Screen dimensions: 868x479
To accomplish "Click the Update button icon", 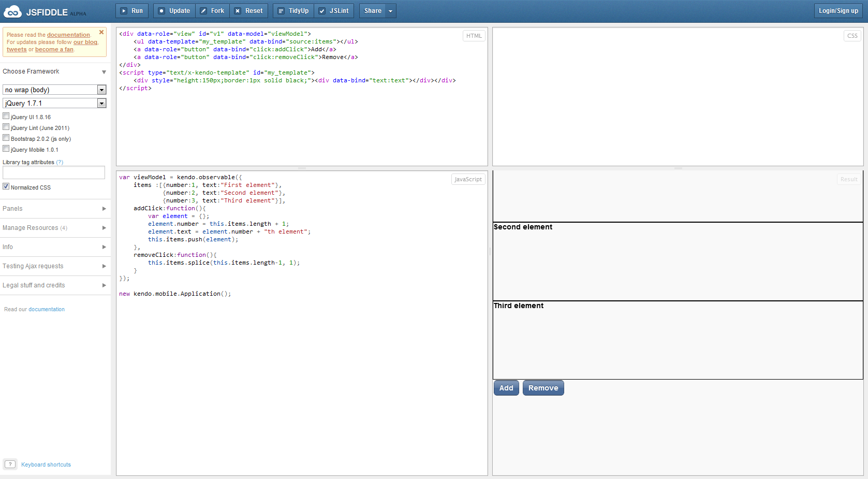I will tap(161, 11).
